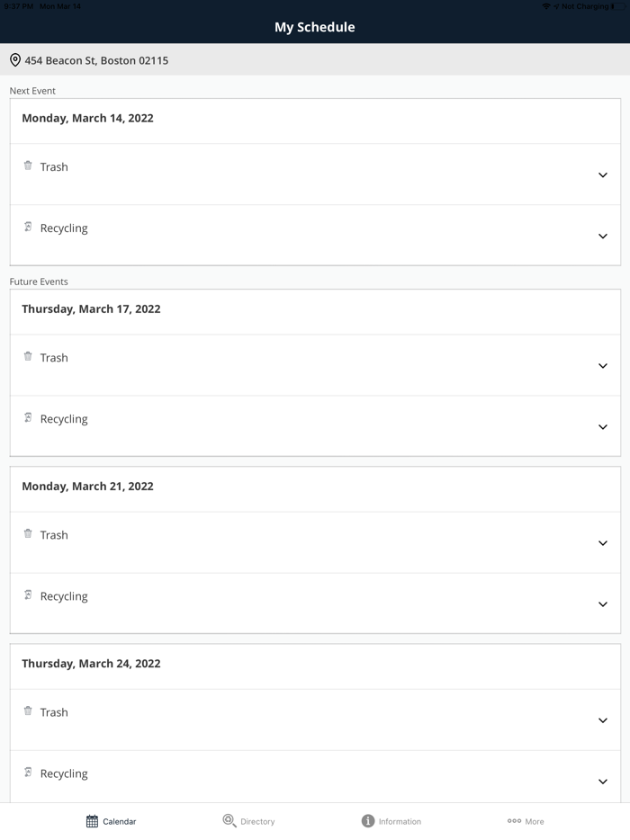
Task: Select the Monday, March 21 event header
Action: tap(87, 486)
